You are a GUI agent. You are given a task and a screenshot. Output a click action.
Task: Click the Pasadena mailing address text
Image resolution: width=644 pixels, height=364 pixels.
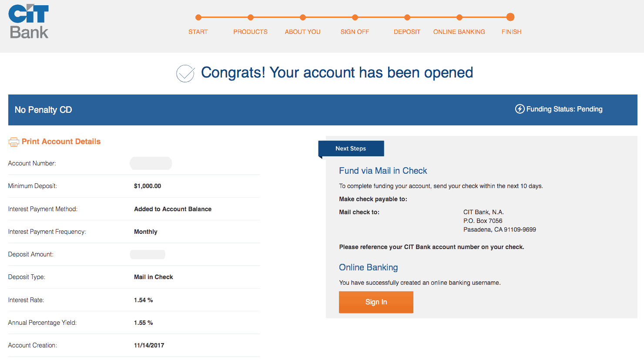coord(500,229)
